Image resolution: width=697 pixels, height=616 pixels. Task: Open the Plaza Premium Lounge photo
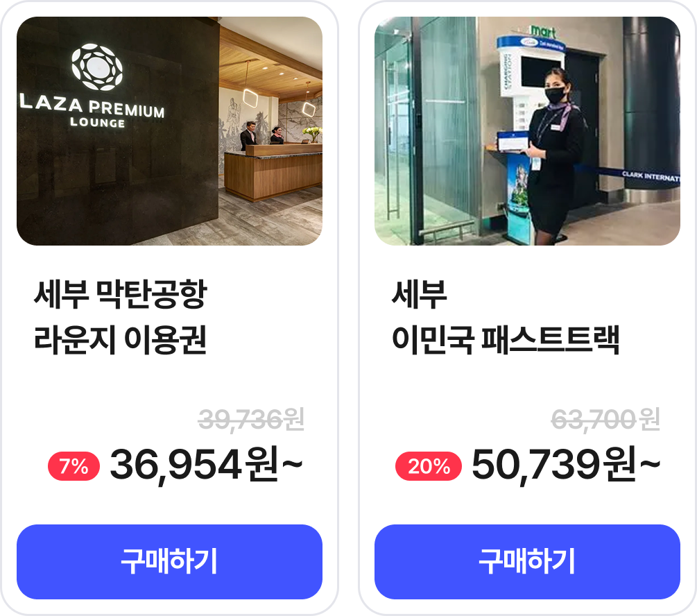coord(169,130)
